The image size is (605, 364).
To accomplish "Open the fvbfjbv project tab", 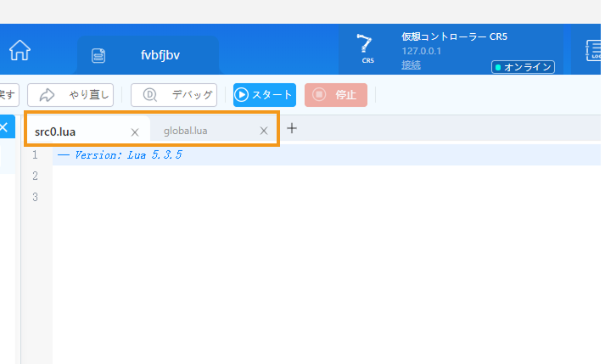I will tap(148, 55).
